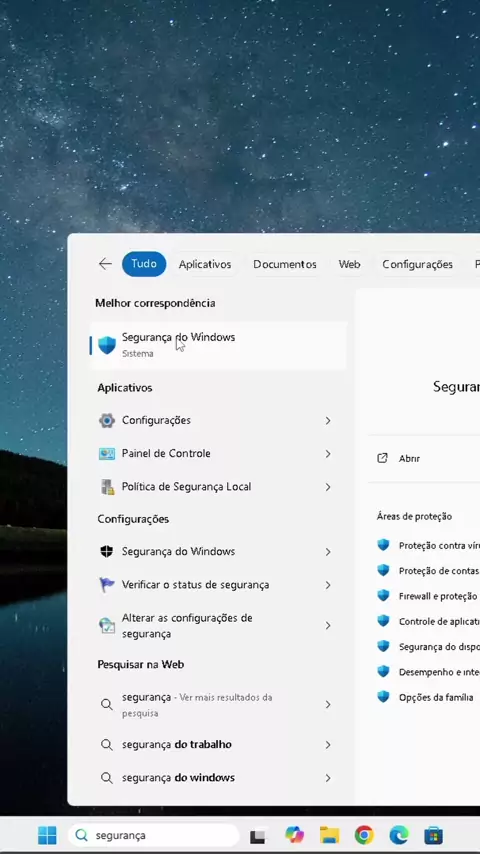
Task: Click shield icon beside Opções da família
Action: pyautogui.click(x=384, y=697)
